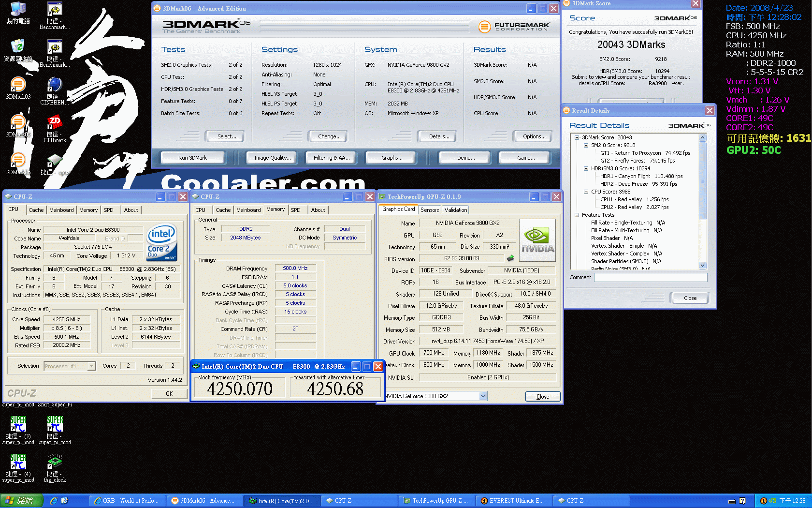The width and height of the screenshot is (812, 508).
Task: Open the Recycle Bin desktop icon
Action: (x=18, y=50)
